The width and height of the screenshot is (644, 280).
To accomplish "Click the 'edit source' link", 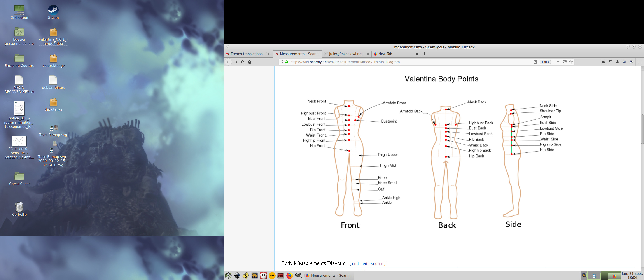I will (373, 264).
